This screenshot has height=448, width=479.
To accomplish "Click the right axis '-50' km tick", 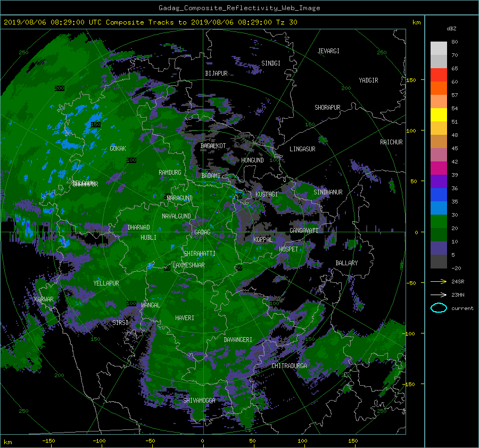I will pyautogui.click(x=411, y=283).
